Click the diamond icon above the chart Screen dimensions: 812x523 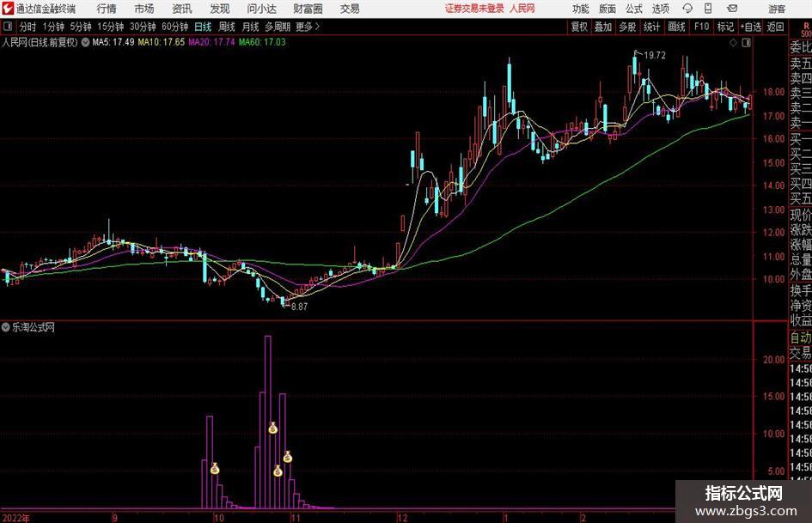tap(733, 42)
